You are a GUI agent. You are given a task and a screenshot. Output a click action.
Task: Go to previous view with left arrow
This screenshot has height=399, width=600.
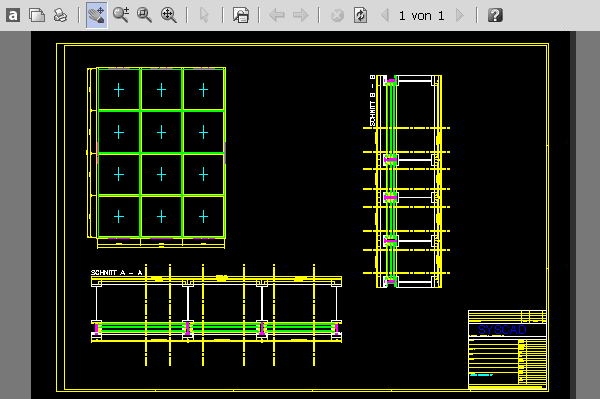click(277, 15)
